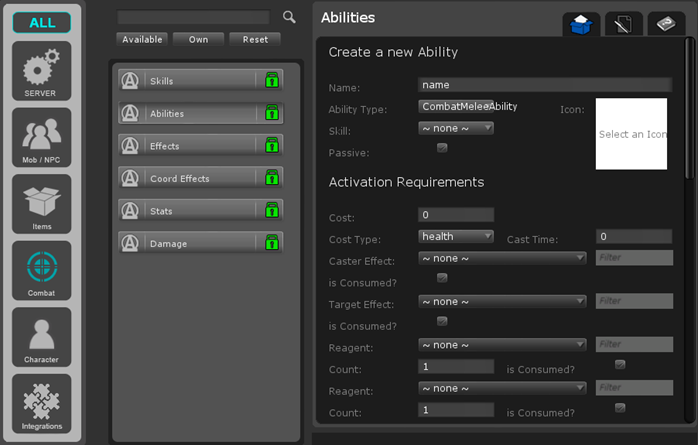Open the Skill dropdown

(x=456, y=128)
